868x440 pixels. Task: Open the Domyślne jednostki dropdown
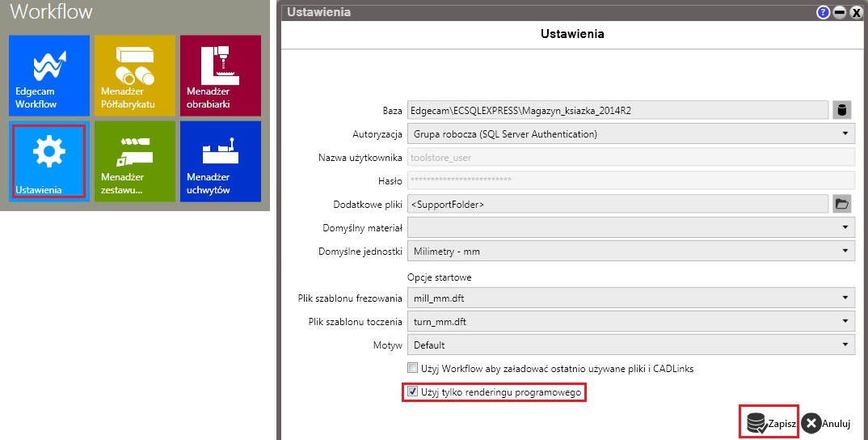tap(631, 251)
